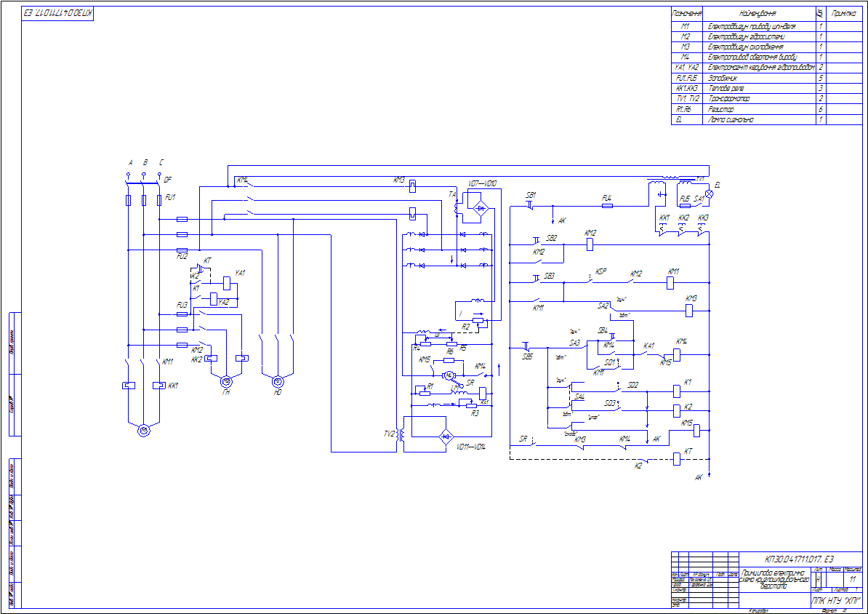The image size is (868, 614).
Task: Click the "FU3" fuse label
Action: tap(182, 306)
